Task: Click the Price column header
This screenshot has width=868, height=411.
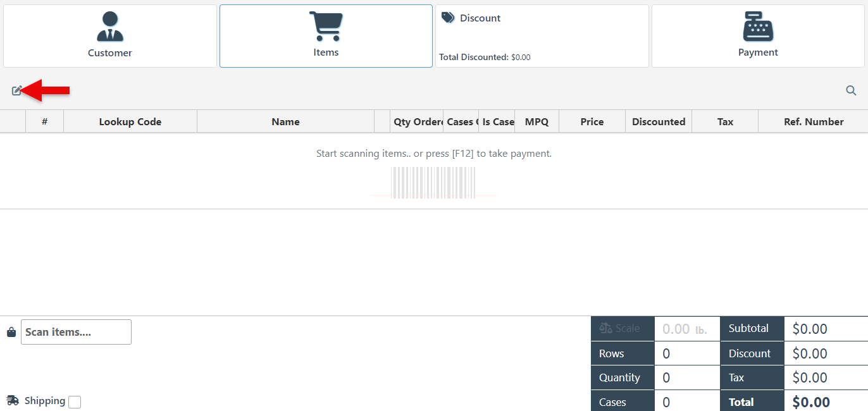Action: click(592, 121)
